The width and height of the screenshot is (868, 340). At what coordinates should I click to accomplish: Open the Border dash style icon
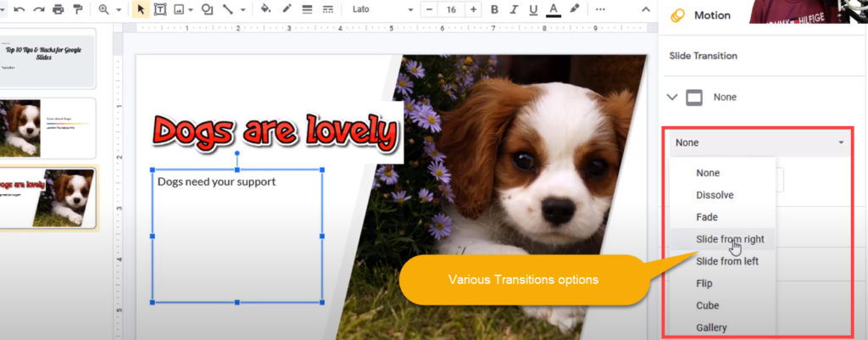pos(328,9)
